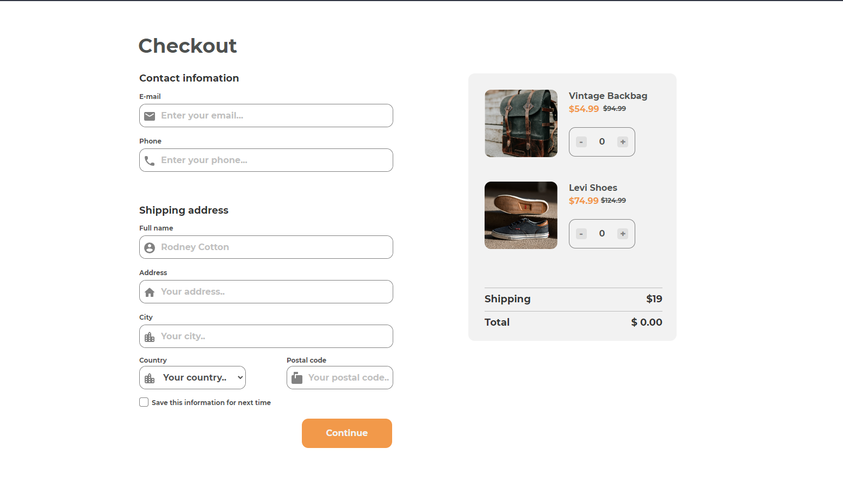Click the phone icon in the phone field
Image resolution: width=843 pixels, height=504 pixels.
[150, 160]
